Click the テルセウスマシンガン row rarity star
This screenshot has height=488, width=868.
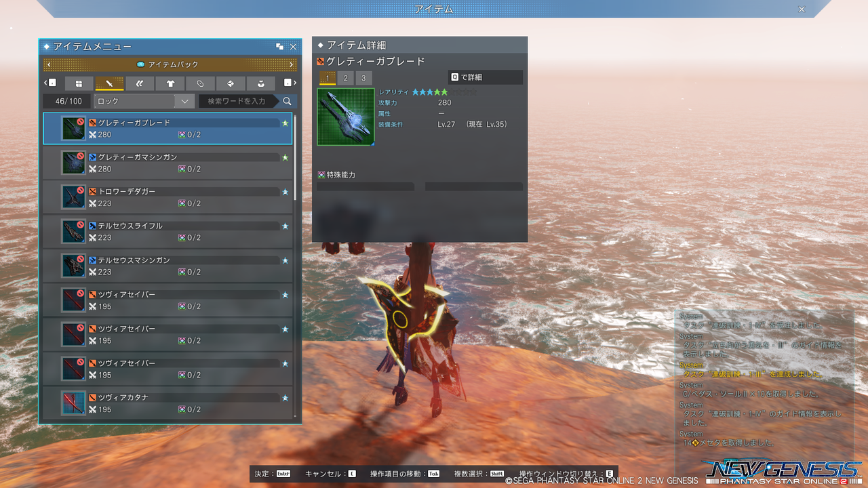[285, 261]
